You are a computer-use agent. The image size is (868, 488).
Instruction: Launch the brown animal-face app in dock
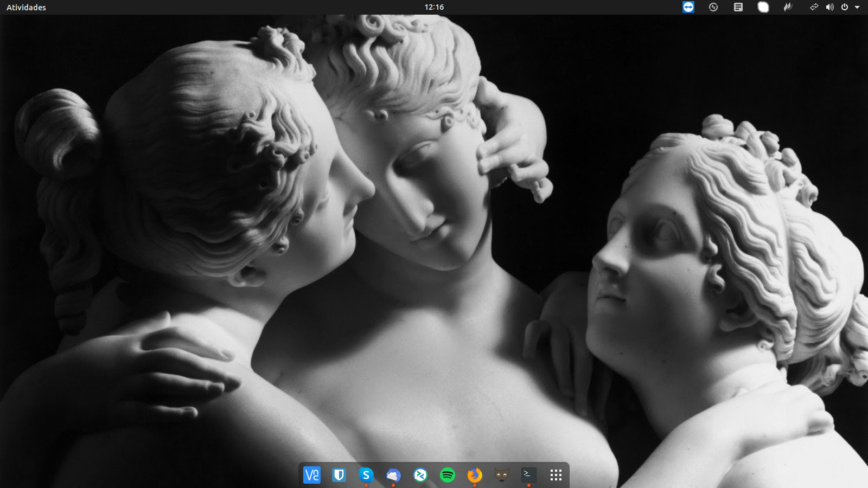tap(502, 475)
